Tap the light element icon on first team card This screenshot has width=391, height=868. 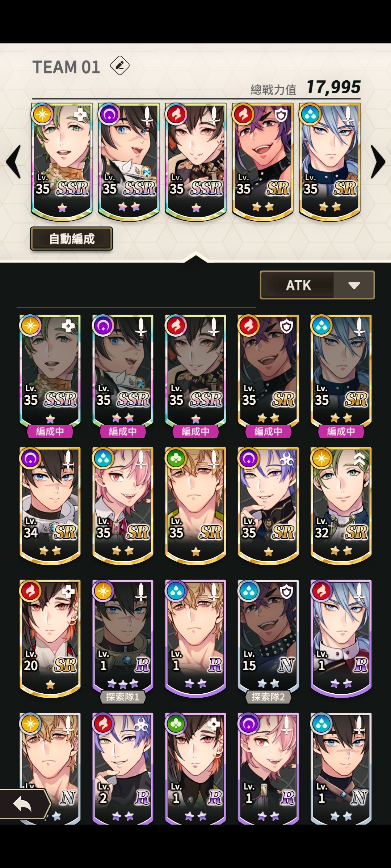tap(42, 114)
